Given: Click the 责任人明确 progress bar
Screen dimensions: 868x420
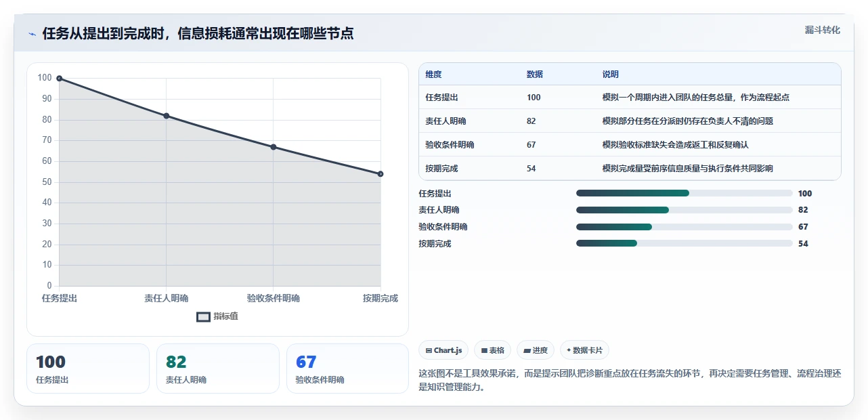Looking at the screenshot, I should [x=684, y=210].
